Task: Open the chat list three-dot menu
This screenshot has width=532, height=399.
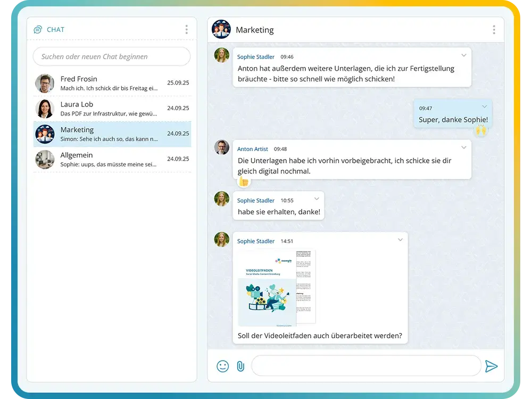Action: [x=187, y=29]
